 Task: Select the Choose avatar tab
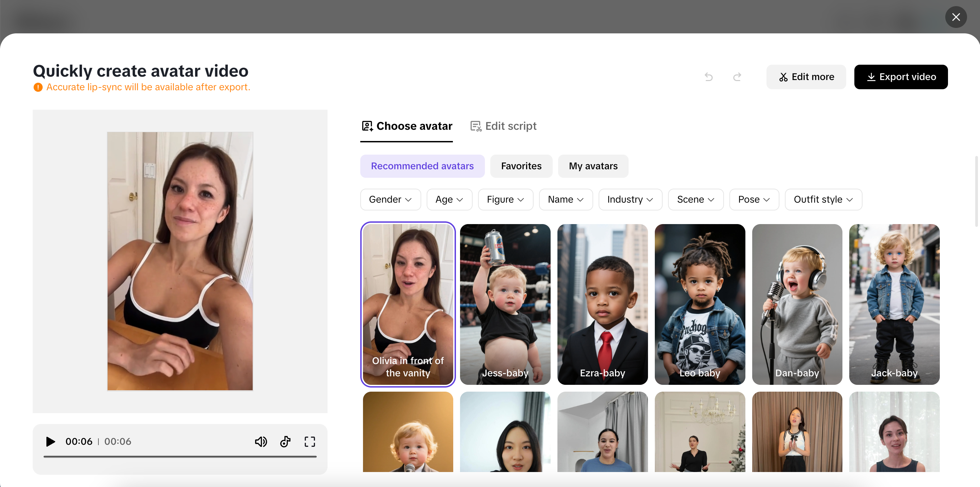tap(414, 126)
